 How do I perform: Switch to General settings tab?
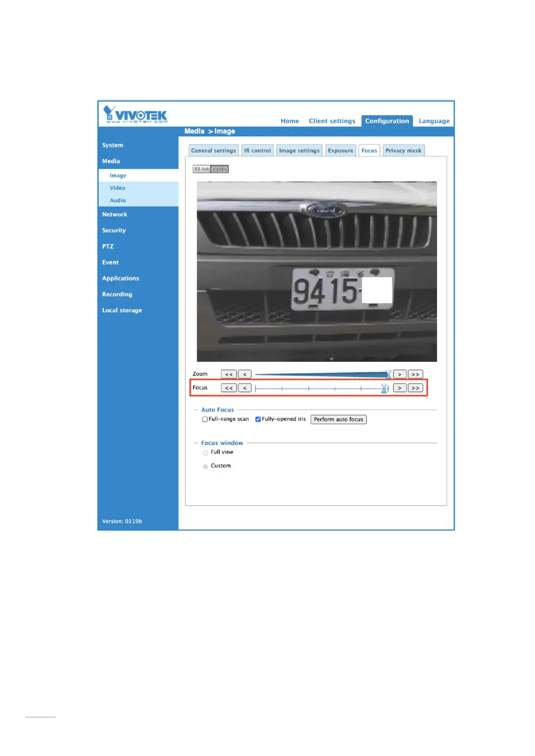click(x=213, y=150)
